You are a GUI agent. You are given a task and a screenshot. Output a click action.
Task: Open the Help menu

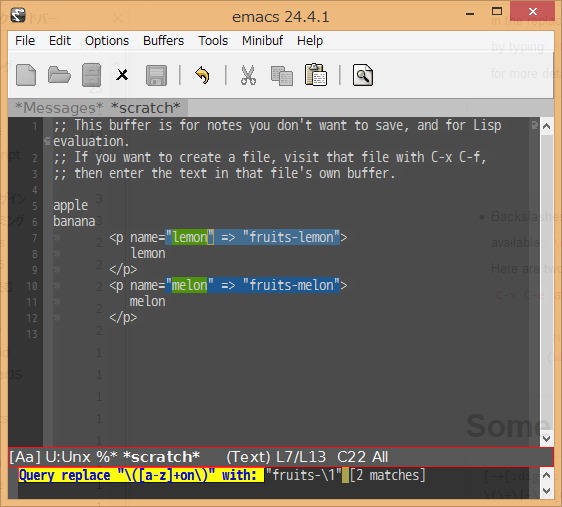coord(310,41)
